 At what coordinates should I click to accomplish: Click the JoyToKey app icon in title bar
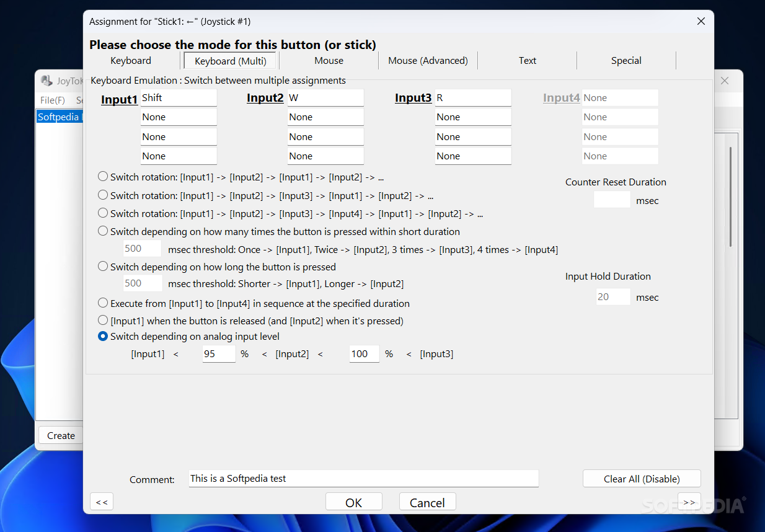coord(46,81)
